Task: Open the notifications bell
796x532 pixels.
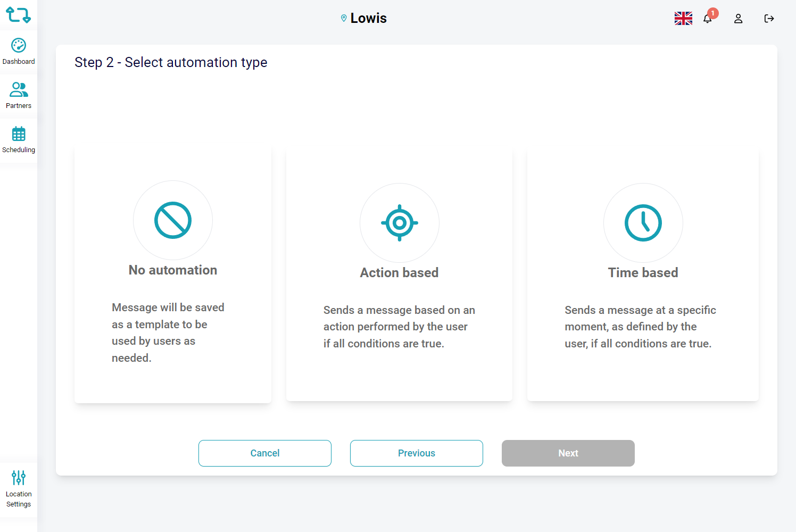Action: coord(708,19)
